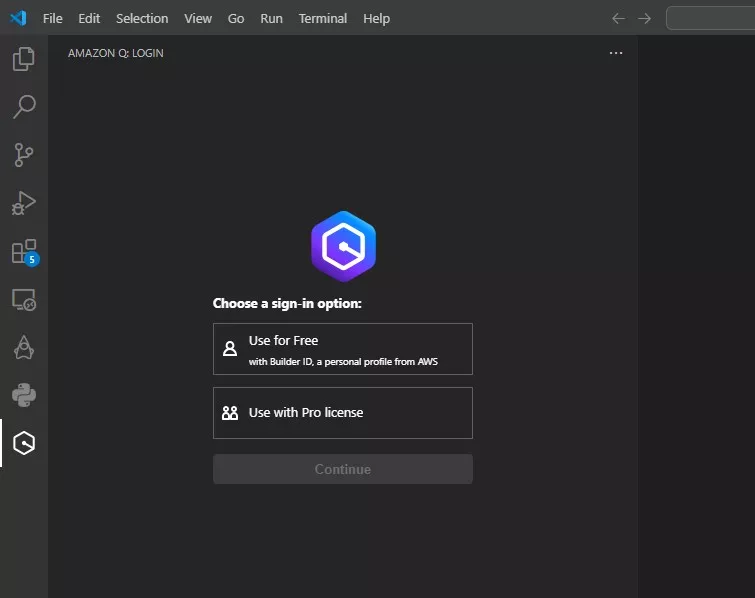Select the Use for Free option
Viewport: 755px width, 598px height.
342,349
